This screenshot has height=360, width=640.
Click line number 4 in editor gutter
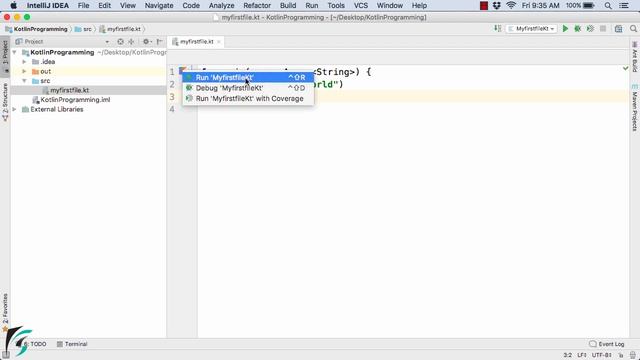click(172, 109)
